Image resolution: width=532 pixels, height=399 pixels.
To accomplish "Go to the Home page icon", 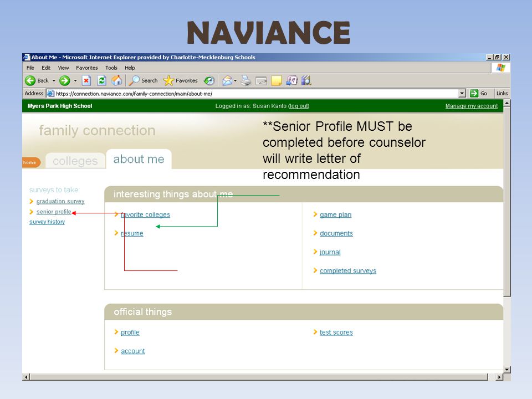I will coord(117,80).
